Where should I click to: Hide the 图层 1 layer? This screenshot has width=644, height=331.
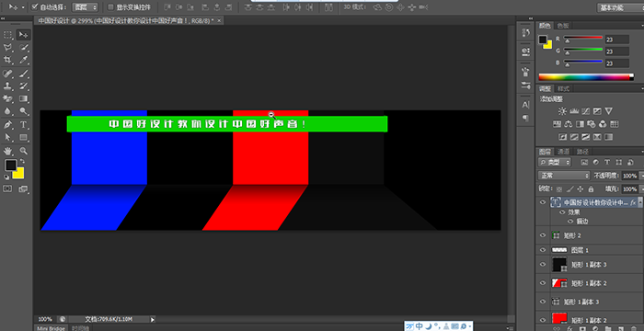tap(543, 250)
